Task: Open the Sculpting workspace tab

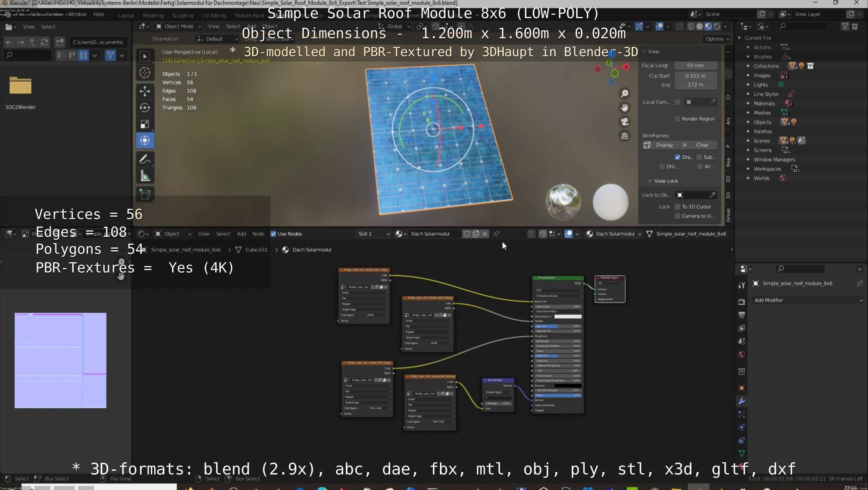Action: (x=183, y=16)
